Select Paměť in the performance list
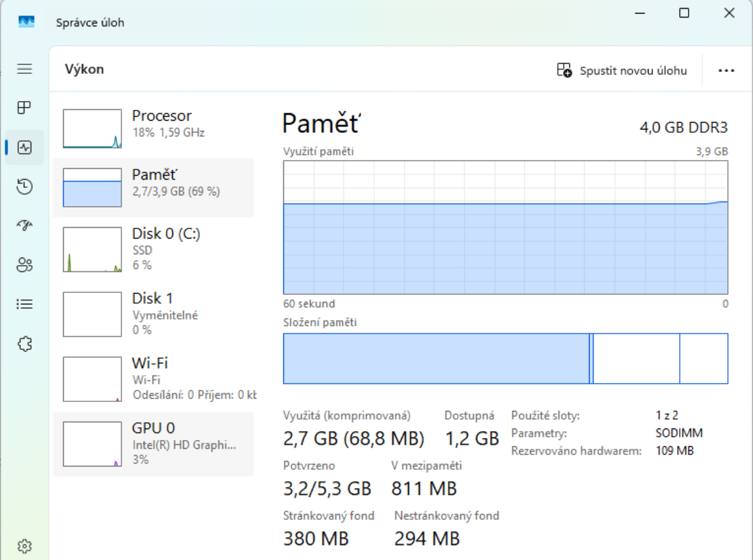 click(154, 188)
